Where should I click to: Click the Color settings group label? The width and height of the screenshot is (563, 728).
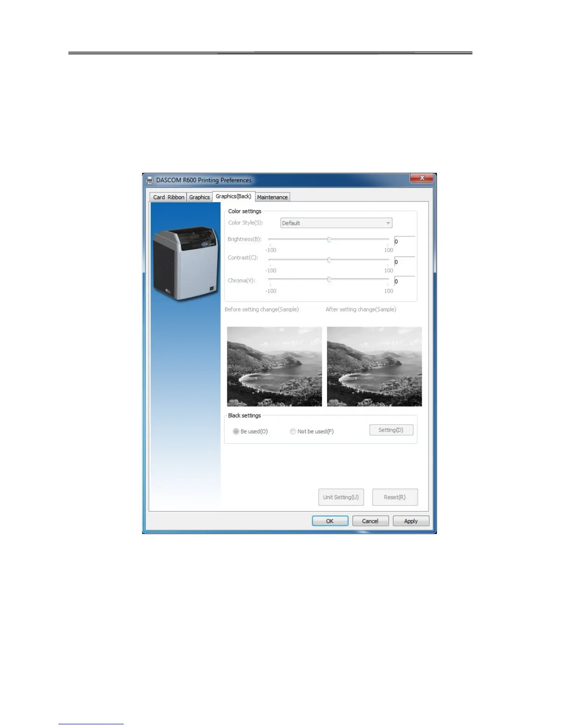245,211
